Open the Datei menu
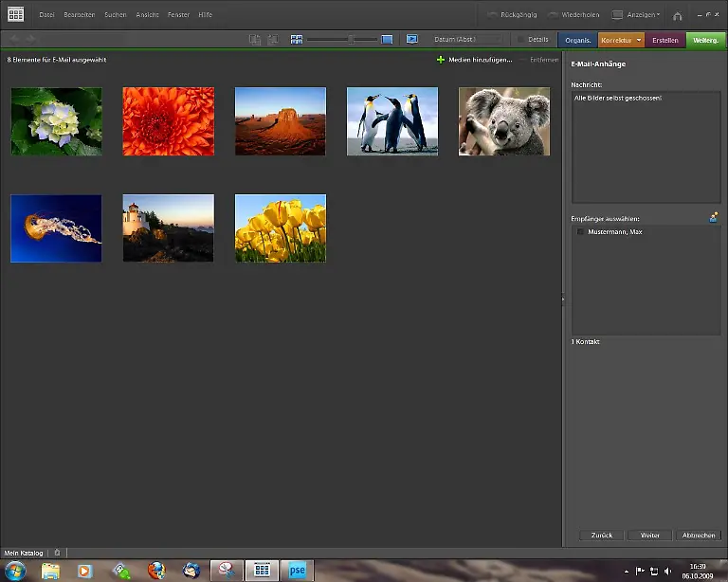Image resolution: width=728 pixels, height=582 pixels. (x=46, y=15)
